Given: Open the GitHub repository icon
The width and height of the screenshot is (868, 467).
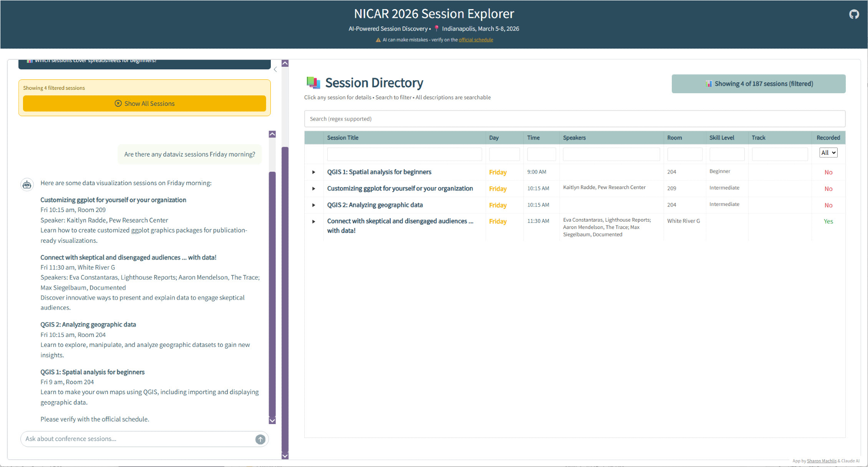Looking at the screenshot, I should pos(854,14).
